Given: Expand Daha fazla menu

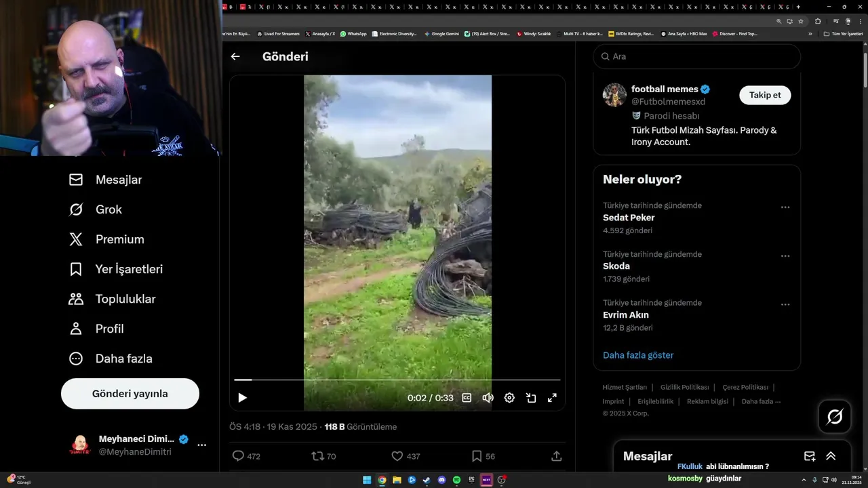Looking at the screenshot, I should [x=110, y=359].
